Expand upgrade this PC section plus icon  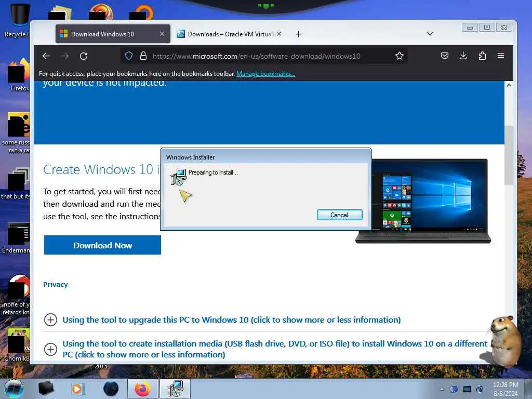[x=50, y=320]
